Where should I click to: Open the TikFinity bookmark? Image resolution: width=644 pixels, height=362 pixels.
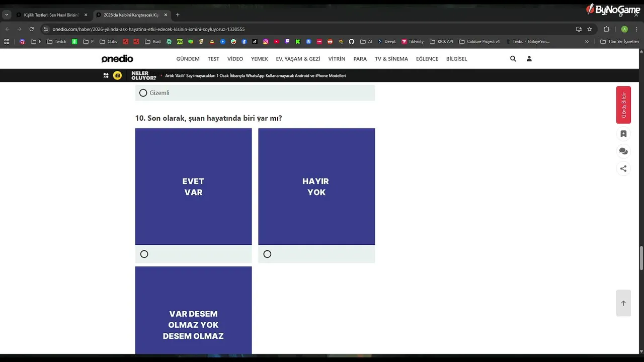413,42
